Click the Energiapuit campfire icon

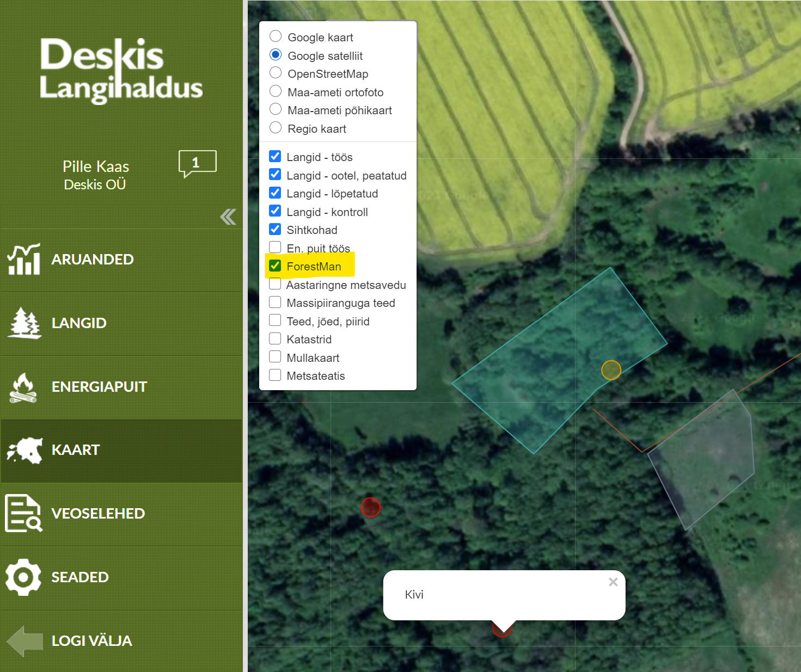point(23,387)
